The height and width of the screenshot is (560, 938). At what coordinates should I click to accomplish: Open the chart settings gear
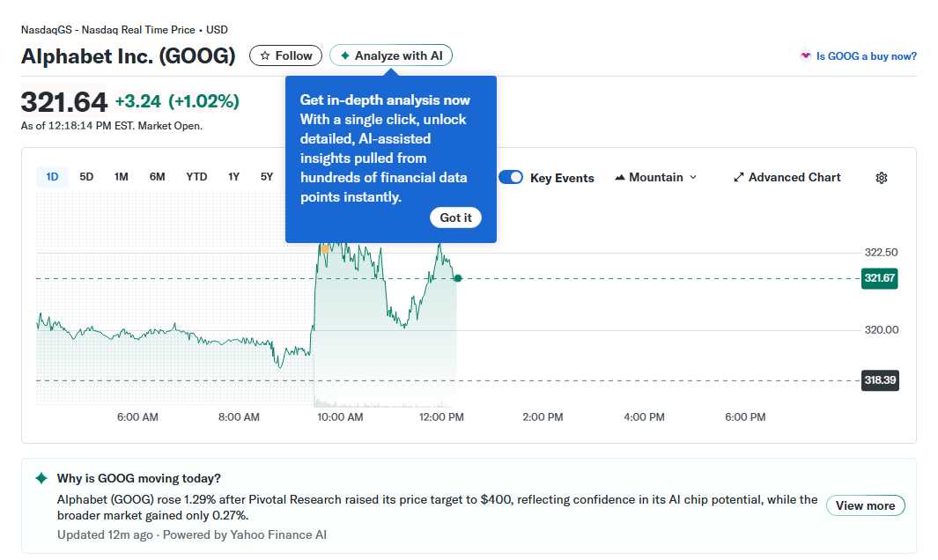[881, 178]
